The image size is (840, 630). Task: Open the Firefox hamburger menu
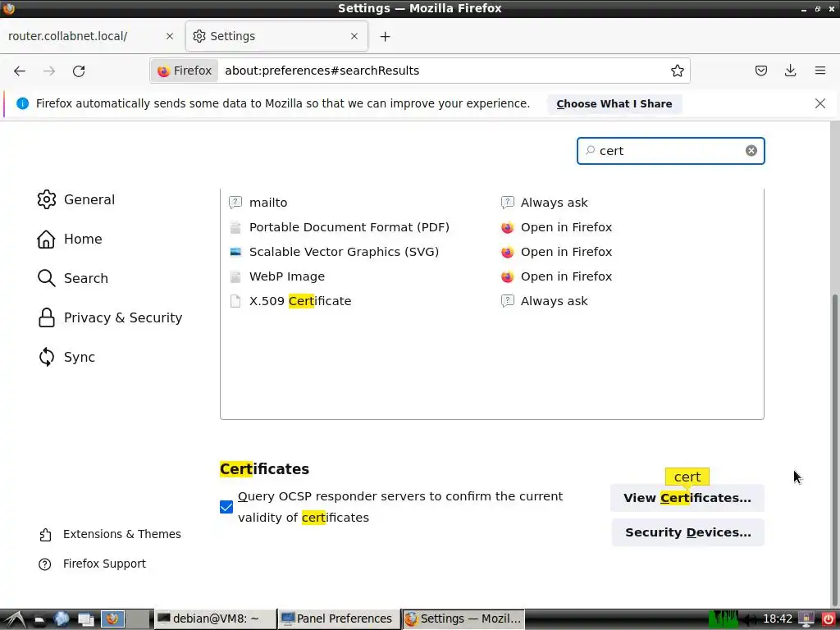coord(820,71)
